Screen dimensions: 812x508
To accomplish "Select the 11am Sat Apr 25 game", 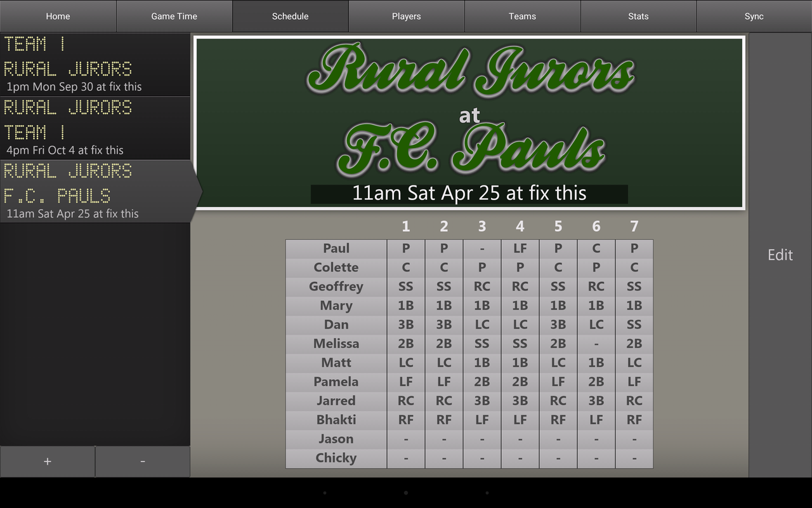I will 95,192.
